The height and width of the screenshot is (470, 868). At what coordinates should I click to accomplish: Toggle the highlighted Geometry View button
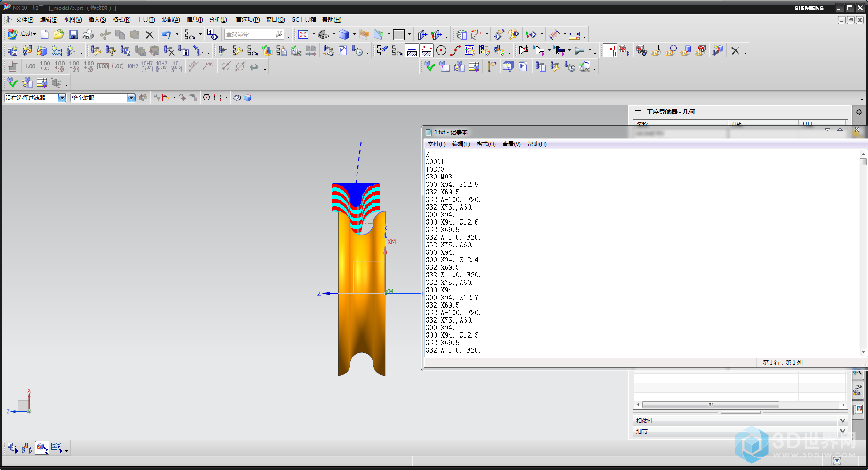click(x=42, y=448)
